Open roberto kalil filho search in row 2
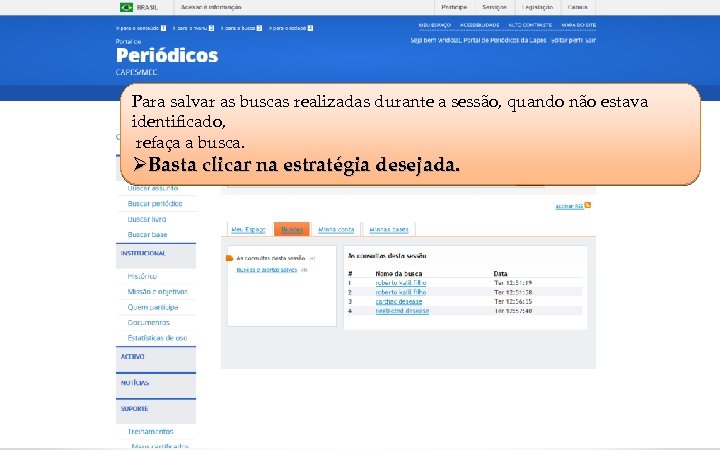 pyautogui.click(x=401, y=292)
